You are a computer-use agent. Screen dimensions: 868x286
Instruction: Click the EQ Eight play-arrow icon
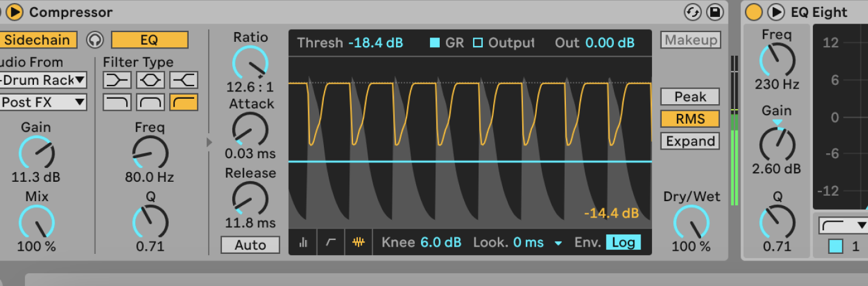(776, 12)
